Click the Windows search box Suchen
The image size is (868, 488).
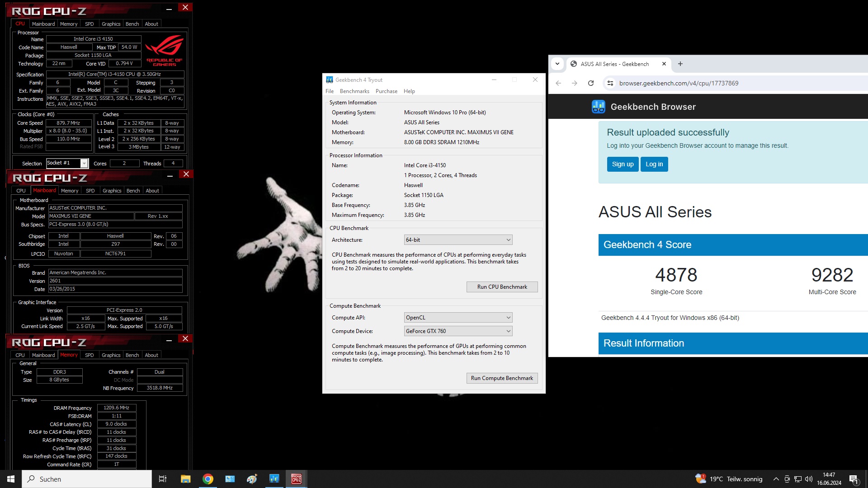point(87,479)
